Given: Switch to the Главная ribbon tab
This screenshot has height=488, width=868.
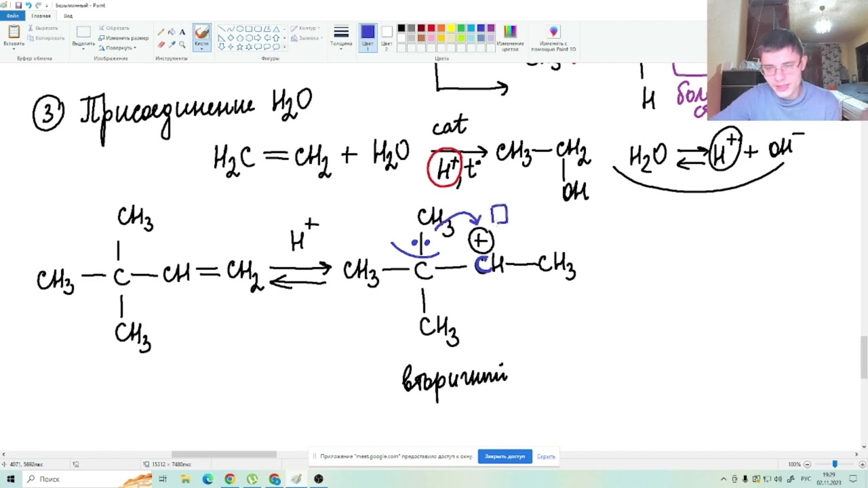Looking at the screenshot, I should pyautogui.click(x=41, y=16).
